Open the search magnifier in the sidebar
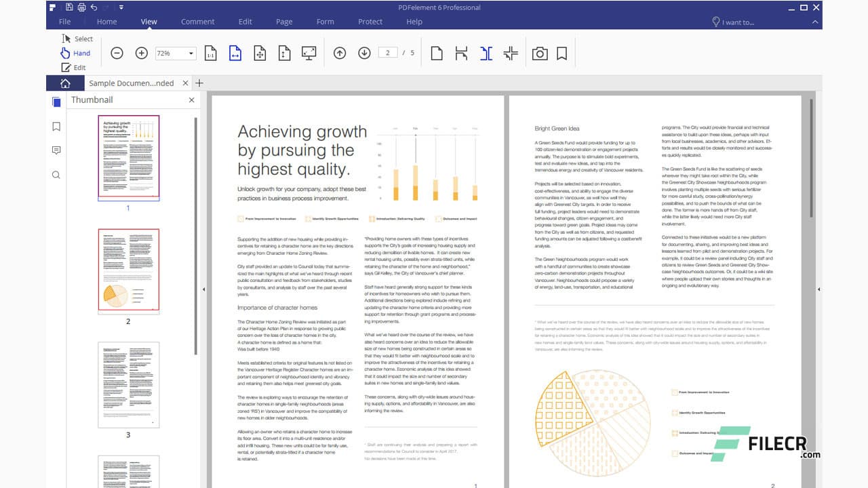The width and height of the screenshot is (868, 488). [x=56, y=174]
